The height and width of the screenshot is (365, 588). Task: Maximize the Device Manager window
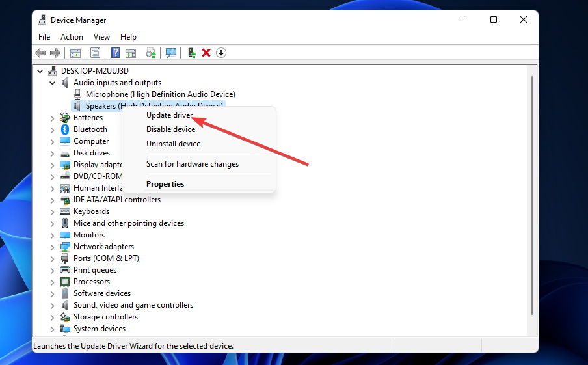pyautogui.click(x=494, y=20)
